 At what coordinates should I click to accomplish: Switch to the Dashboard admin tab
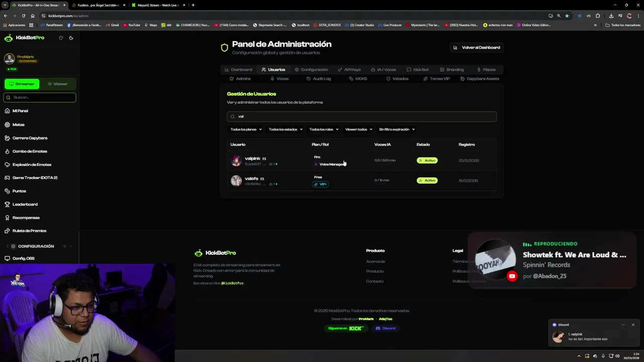(238, 69)
